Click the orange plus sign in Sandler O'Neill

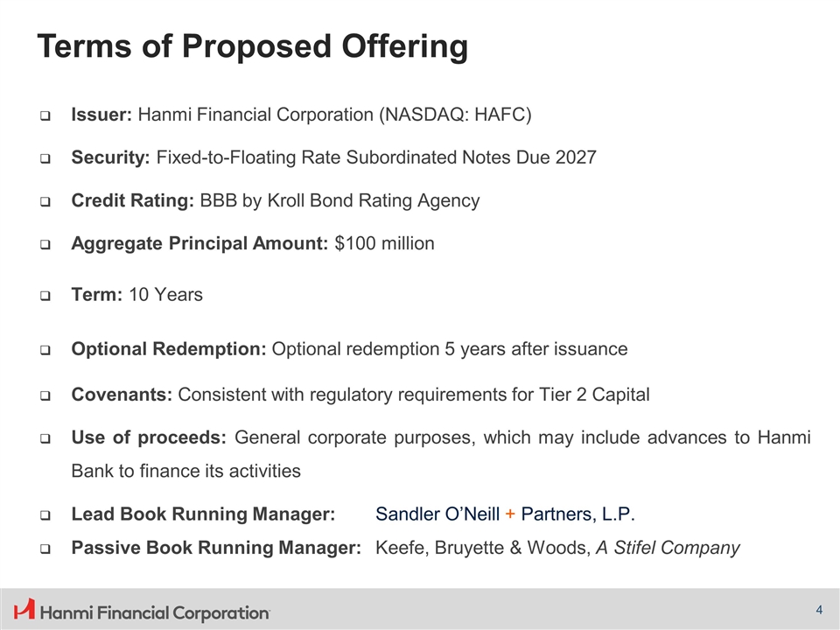click(x=510, y=514)
